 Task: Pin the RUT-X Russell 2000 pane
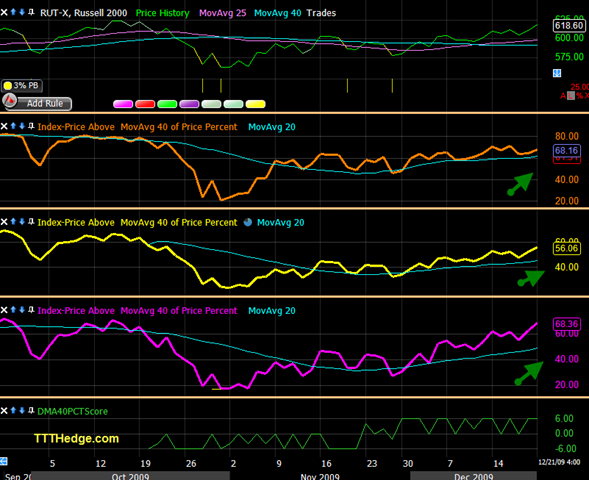pos(31,12)
